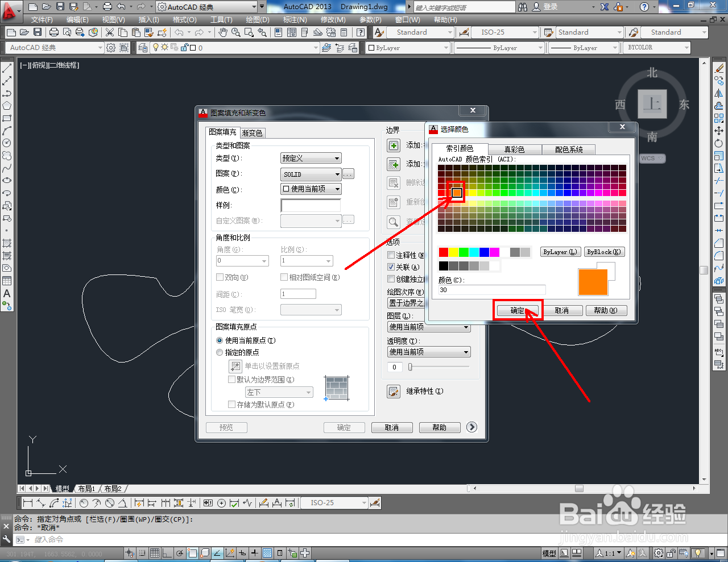728x562 pixels.
Task: Select the Erase tool in Modify toolbar
Action: tap(719, 68)
